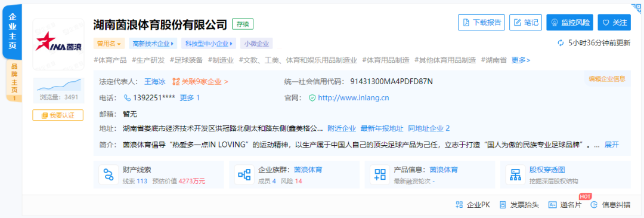Open 同地址企业 2 link
The width and height of the screenshot is (644, 218).
click(429, 128)
